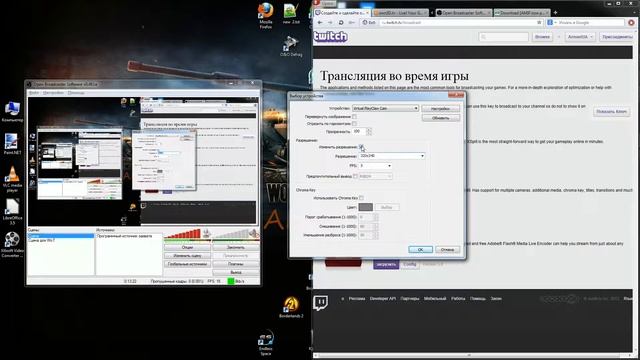Click the green bitrate status indicator in OBS

231,281
